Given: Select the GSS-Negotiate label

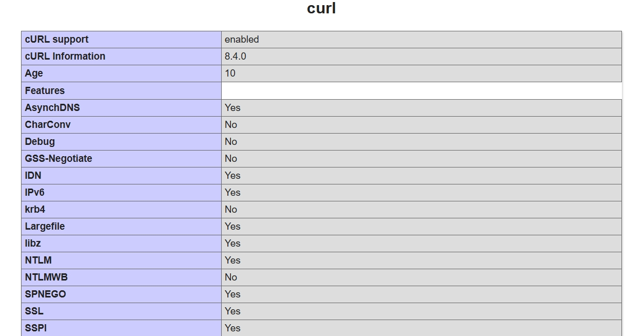Looking at the screenshot, I should tap(58, 159).
